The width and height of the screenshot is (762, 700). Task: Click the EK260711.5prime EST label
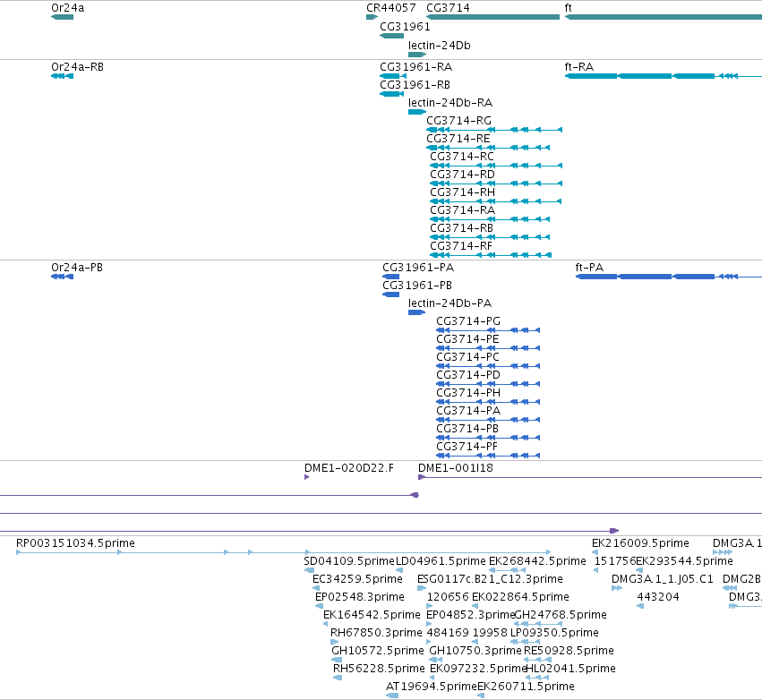[x=526, y=687]
